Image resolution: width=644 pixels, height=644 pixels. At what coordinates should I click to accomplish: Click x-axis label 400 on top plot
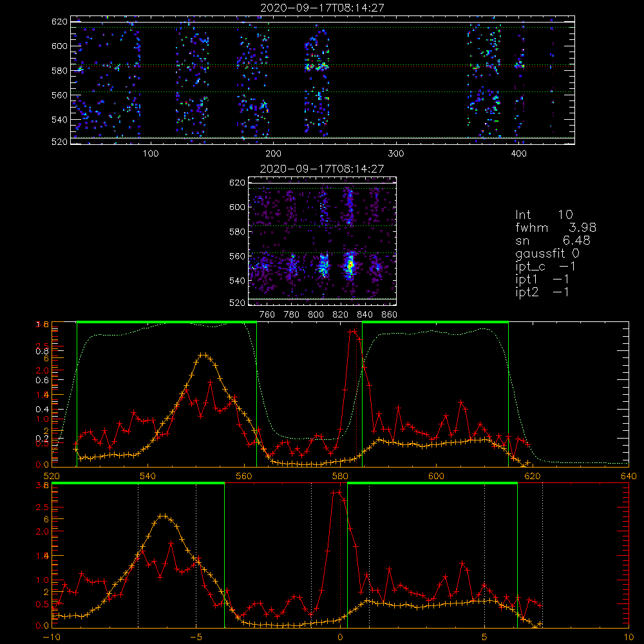(x=518, y=154)
